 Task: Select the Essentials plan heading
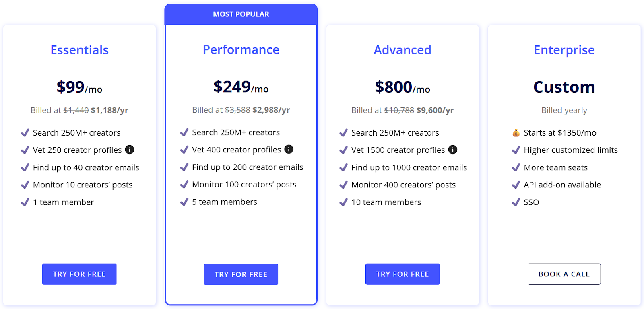click(x=79, y=50)
